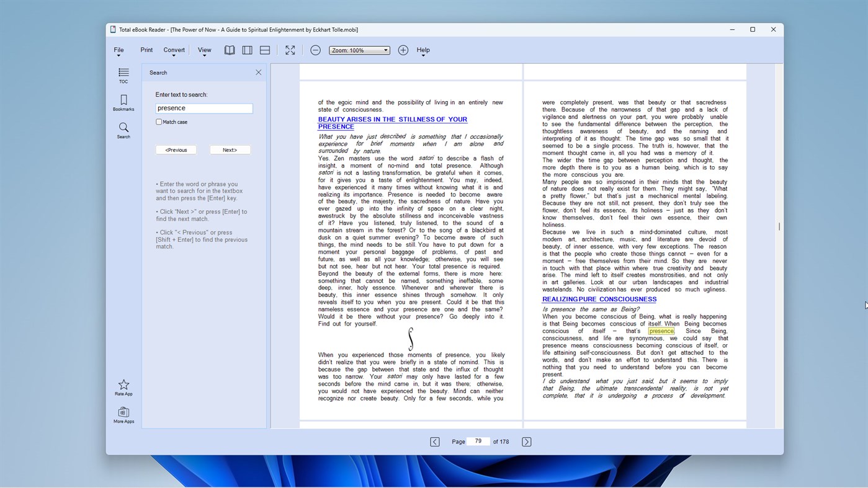The height and width of the screenshot is (488, 868).
Task: Open the File menu
Action: pos(118,50)
